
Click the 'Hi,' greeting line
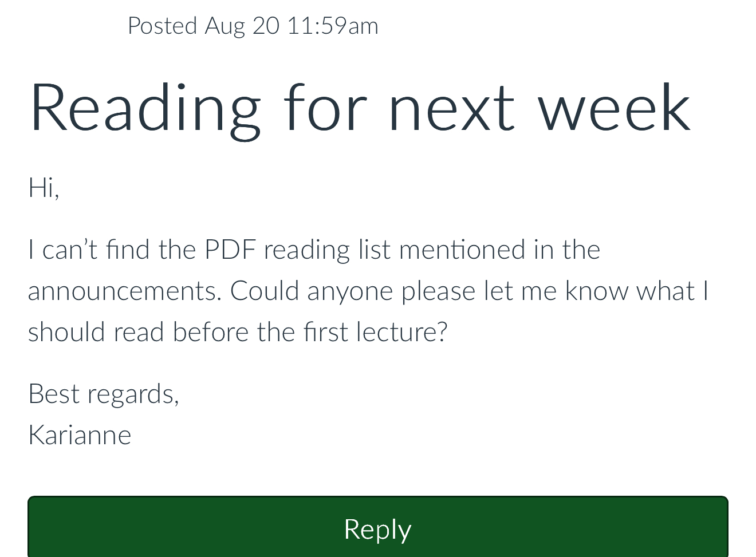[x=44, y=187]
